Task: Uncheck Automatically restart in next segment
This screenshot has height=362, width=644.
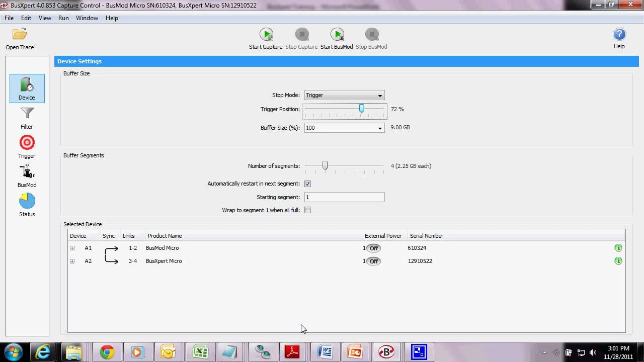Action: [x=307, y=184]
